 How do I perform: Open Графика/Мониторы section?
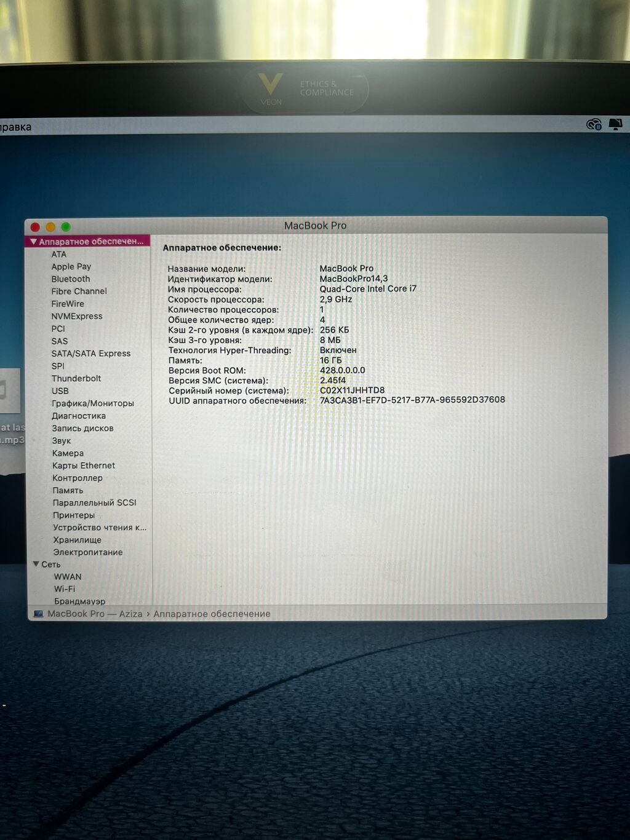point(93,403)
